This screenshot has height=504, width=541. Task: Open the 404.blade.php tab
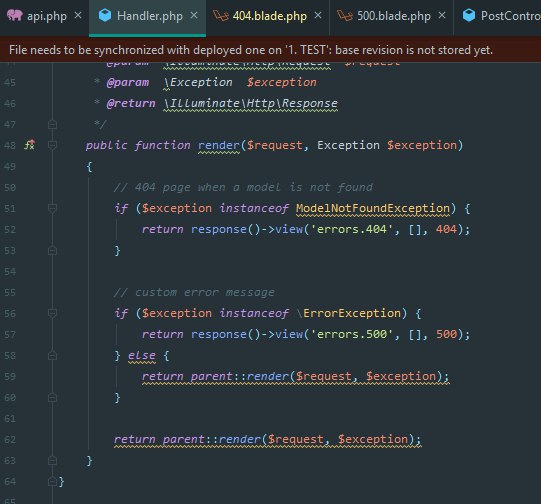[x=268, y=16]
